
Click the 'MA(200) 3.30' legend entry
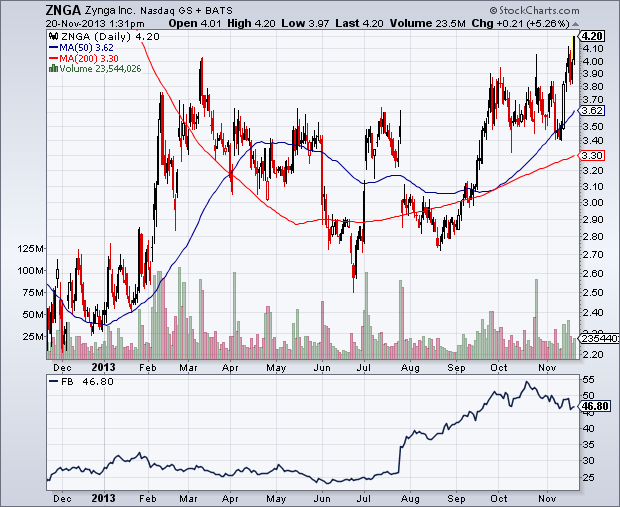point(89,59)
